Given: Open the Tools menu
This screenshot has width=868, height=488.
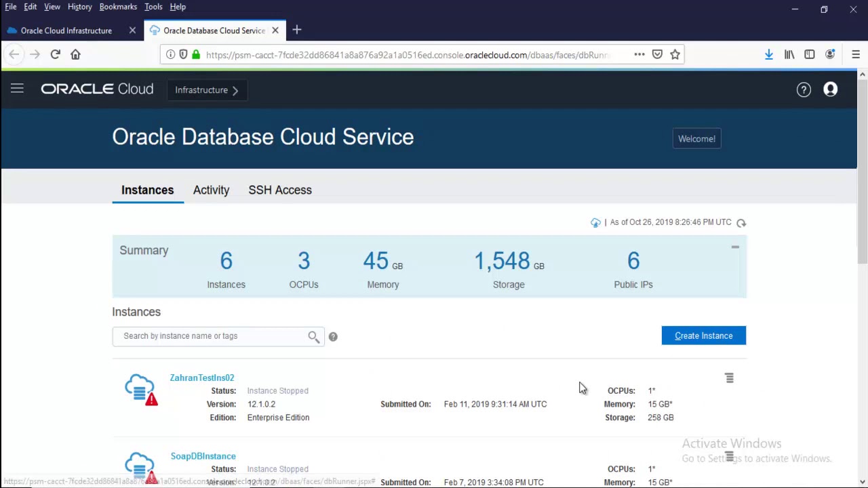Looking at the screenshot, I should click(153, 7).
